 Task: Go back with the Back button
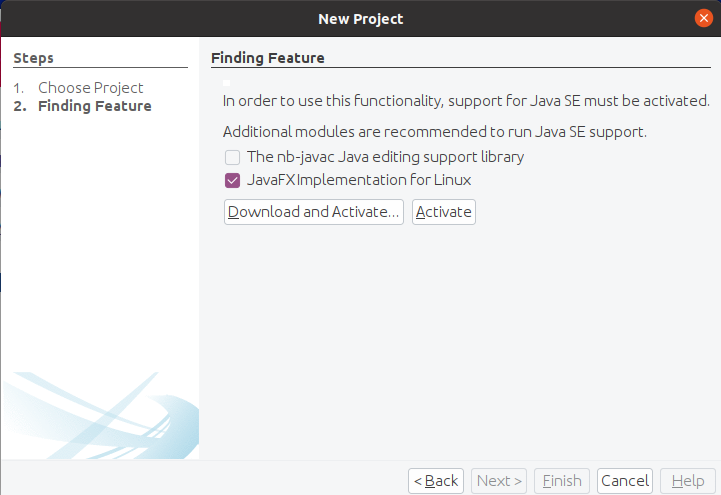[436, 481]
